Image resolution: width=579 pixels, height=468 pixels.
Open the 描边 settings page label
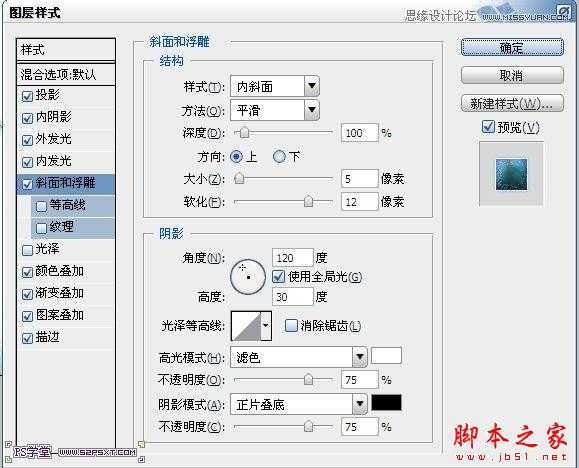coord(47,337)
